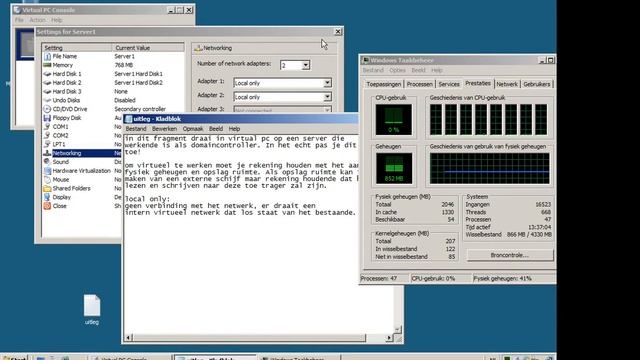Open the Adapter 1 dropdown
This screenshot has width=640, height=360.
coord(327,83)
